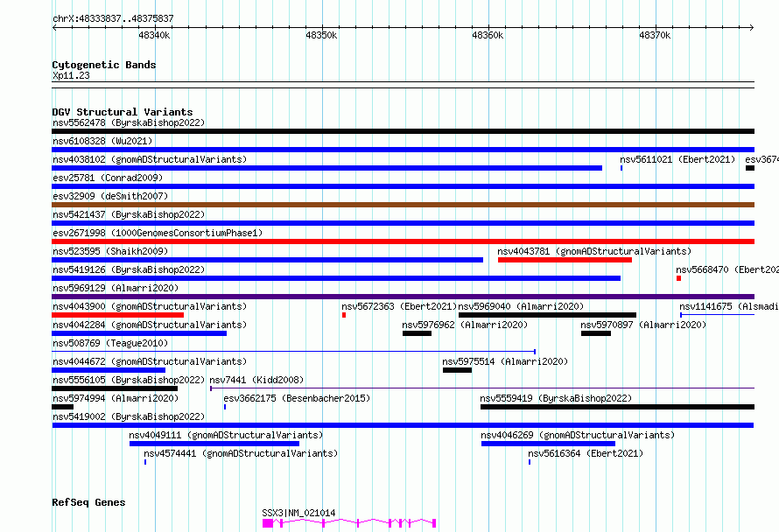Click the nsv4049111 gnomADStructuralVariants label

click(x=226, y=435)
